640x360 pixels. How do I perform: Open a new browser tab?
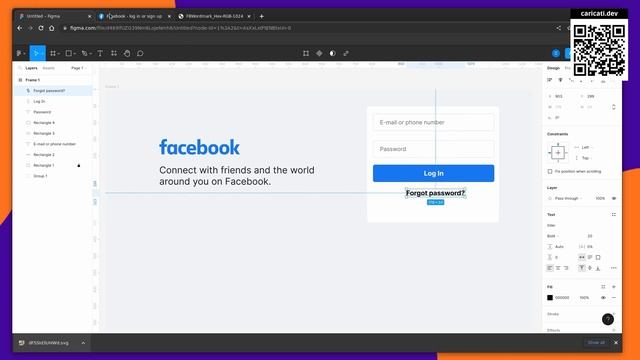[262, 16]
